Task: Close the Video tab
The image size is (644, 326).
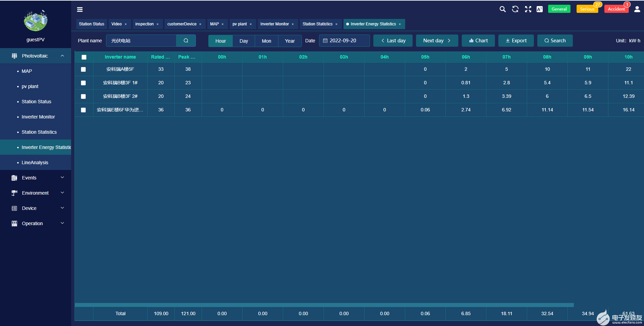Action: pyautogui.click(x=126, y=24)
